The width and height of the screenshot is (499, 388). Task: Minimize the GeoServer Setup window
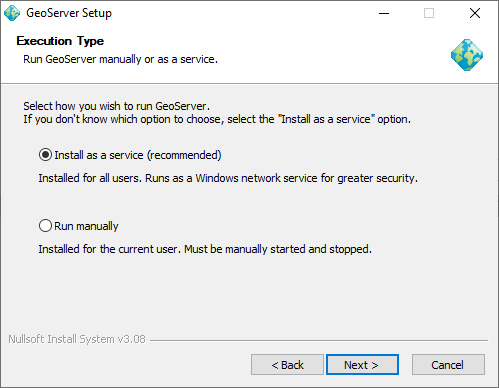[384, 13]
